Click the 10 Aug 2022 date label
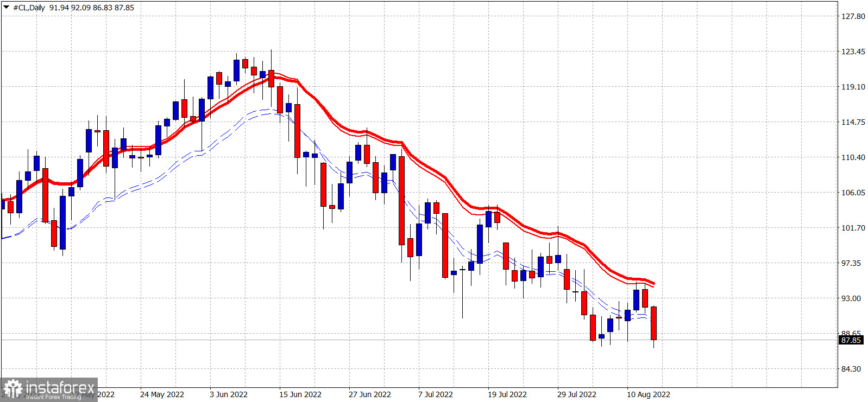Image resolution: width=868 pixels, height=402 pixels. point(649,394)
